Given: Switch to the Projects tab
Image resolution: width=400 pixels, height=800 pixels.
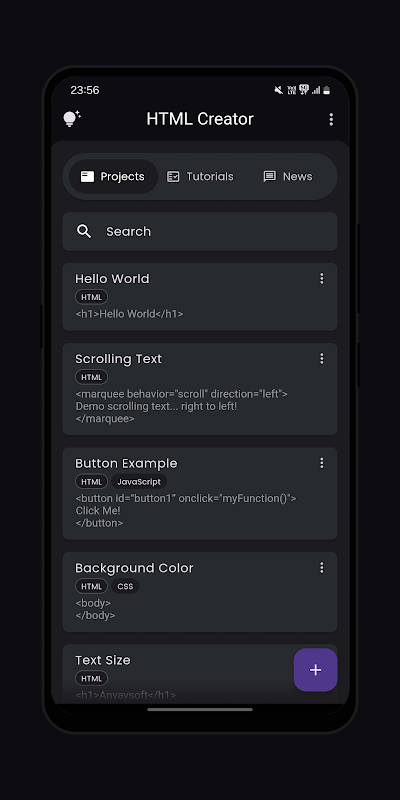Looking at the screenshot, I should (113, 177).
